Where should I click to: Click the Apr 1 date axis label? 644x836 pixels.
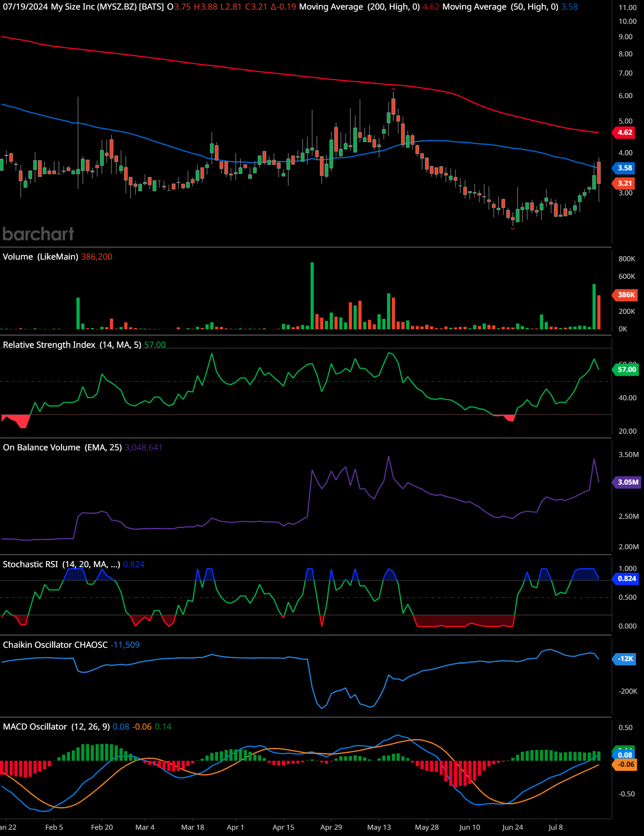click(235, 827)
